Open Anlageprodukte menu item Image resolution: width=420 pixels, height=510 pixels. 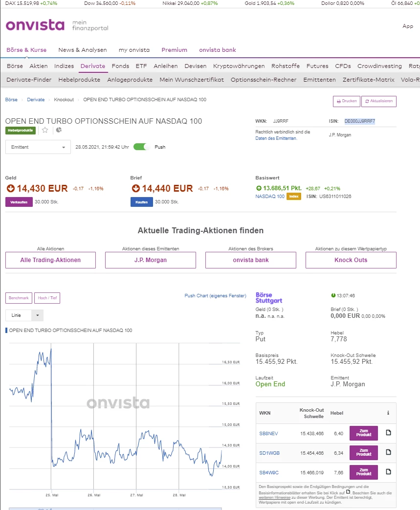[130, 80]
